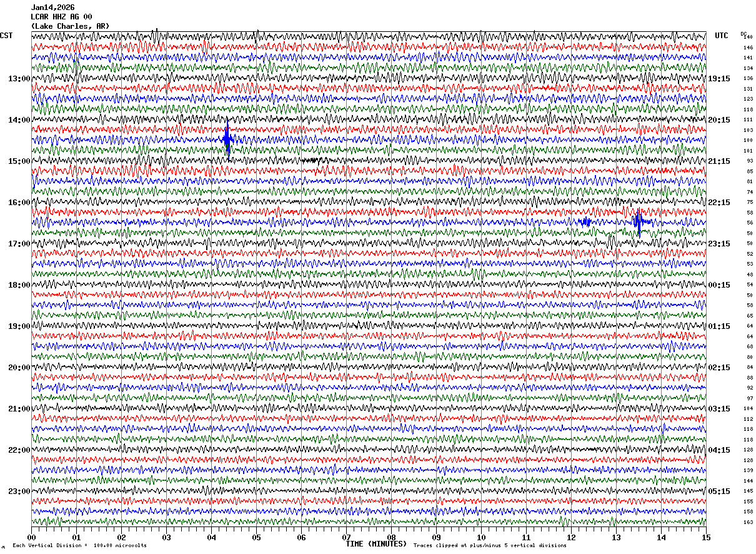
Task: Select the 16:00 CST row label
Action: 19,203
